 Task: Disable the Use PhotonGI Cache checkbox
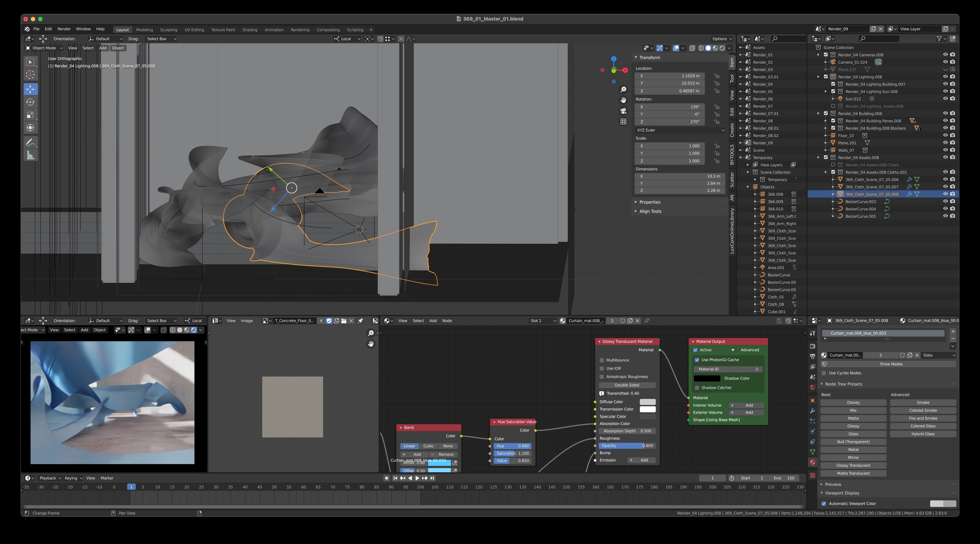coord(697,359)
